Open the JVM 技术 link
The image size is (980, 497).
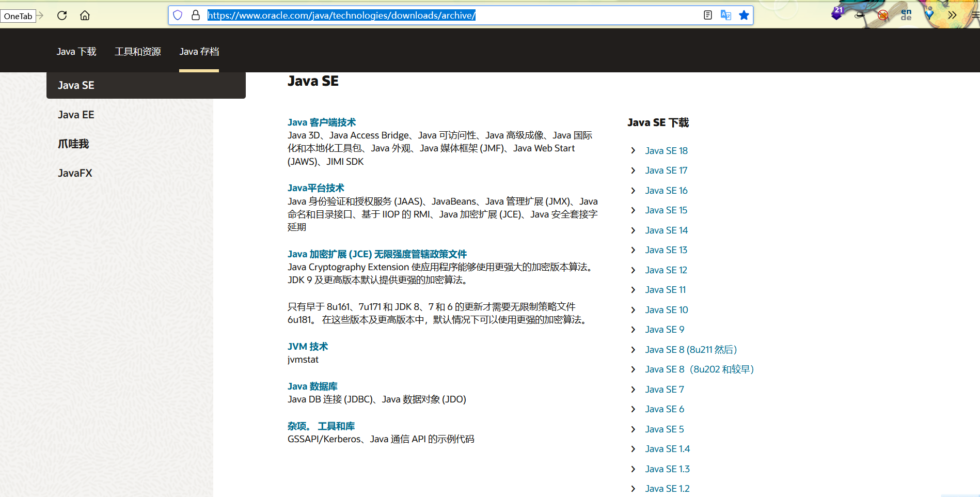tap(308, 347)
